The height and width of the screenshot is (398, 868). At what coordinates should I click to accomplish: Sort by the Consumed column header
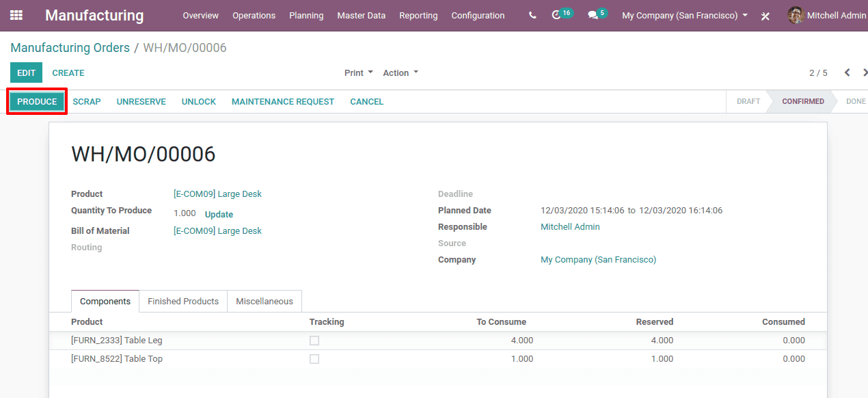pyautogui.click(x=783, y=322)
